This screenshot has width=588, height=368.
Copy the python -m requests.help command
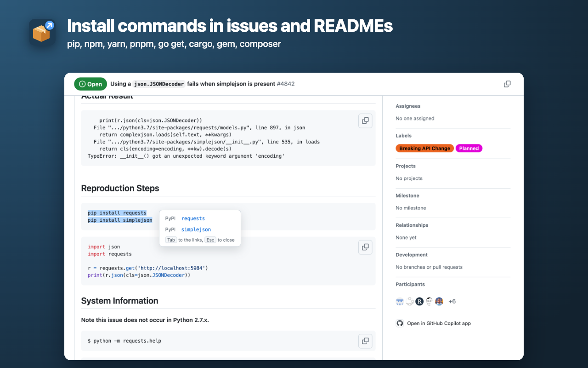coord(365,341)
